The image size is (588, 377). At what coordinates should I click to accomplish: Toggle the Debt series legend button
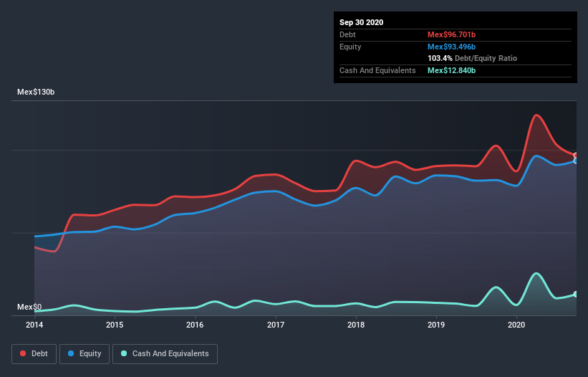34,354
